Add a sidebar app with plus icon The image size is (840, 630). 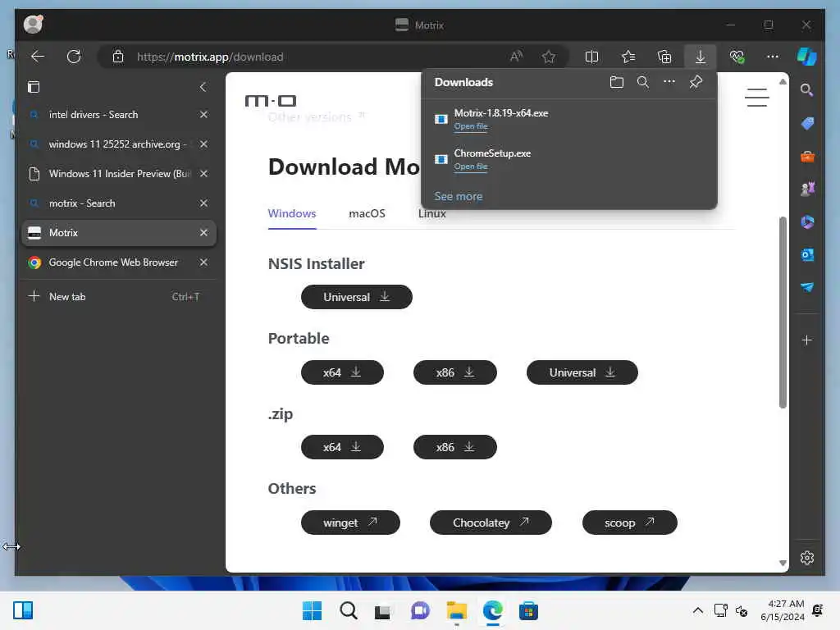(807, 340)
